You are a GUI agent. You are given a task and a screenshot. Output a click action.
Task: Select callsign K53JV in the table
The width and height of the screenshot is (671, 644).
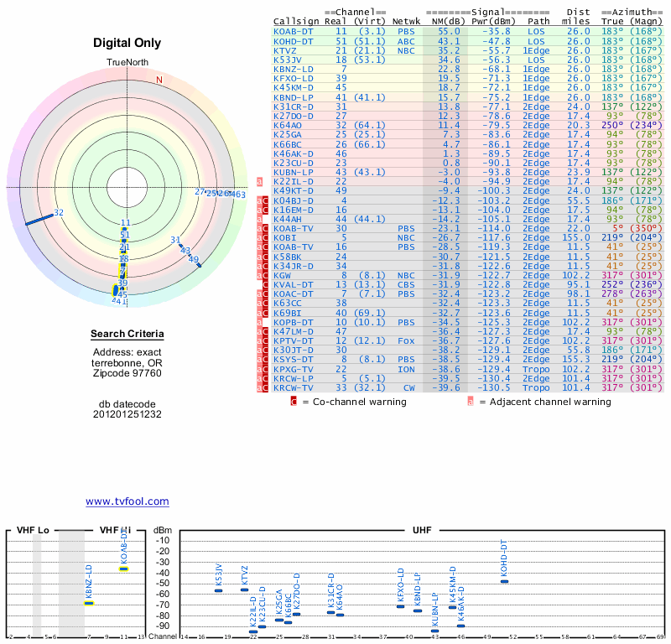pyautogui.click(x=288, y=60)
